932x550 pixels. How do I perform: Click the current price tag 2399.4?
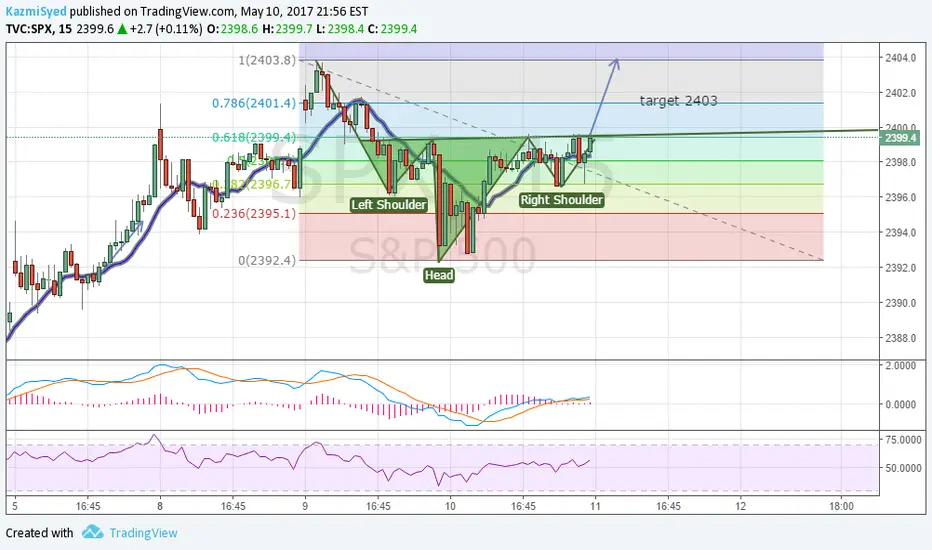click(900, 139)
